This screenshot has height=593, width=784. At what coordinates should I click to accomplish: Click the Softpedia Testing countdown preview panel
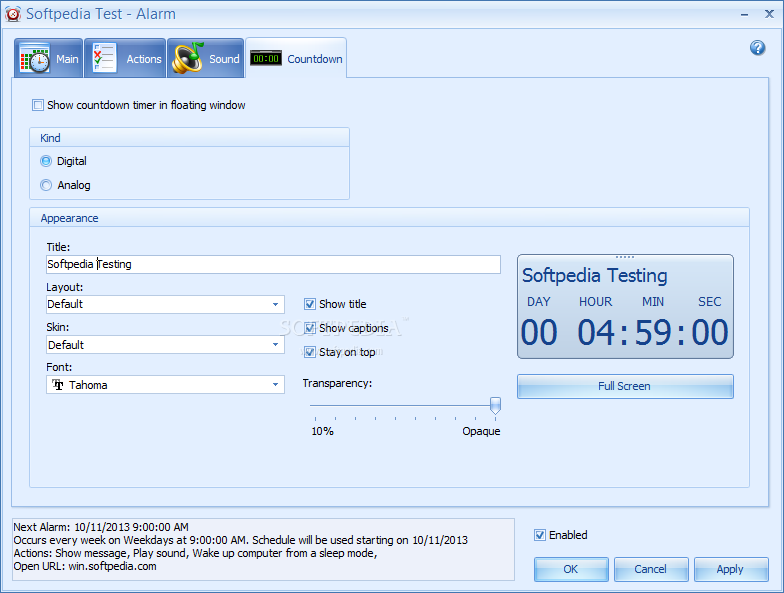pyautogui.click(x=625, y=306)
